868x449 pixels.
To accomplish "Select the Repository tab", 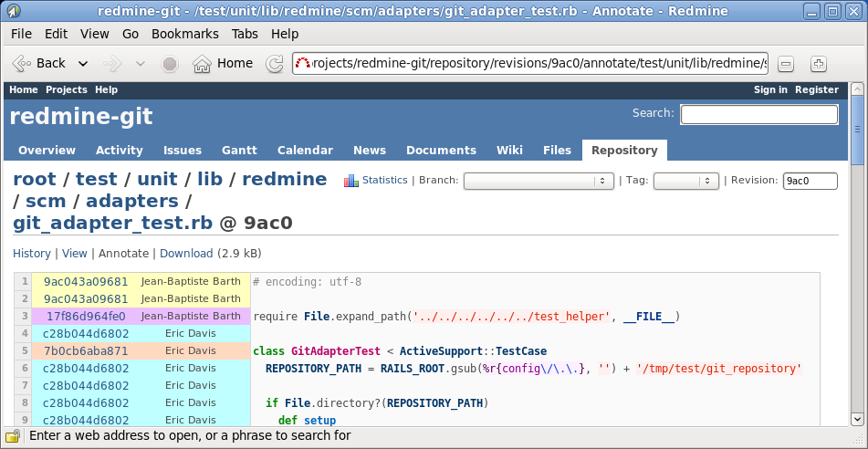I will (x=624, y=150).
